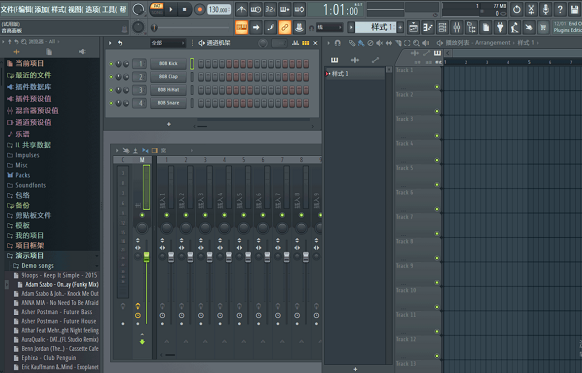Open the 样式 menu
Image resolution: width=582 pixels, height=373 pixels.
click(x=58, y=10)
